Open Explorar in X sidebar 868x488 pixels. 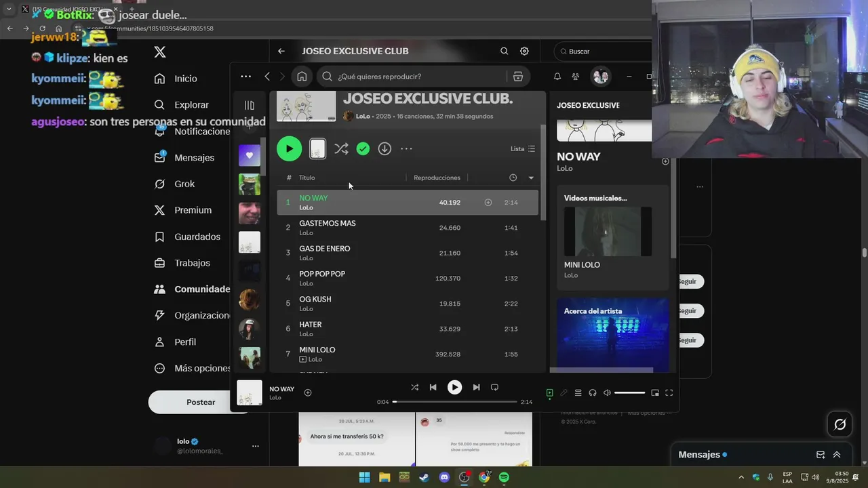click(182, 105)
